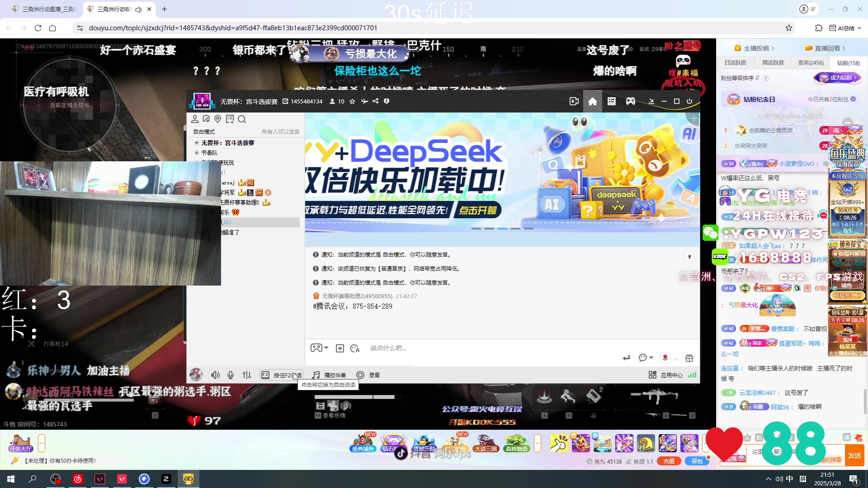
Task: Open the 大话三国 game icon
Action: (x=486, y=443)
